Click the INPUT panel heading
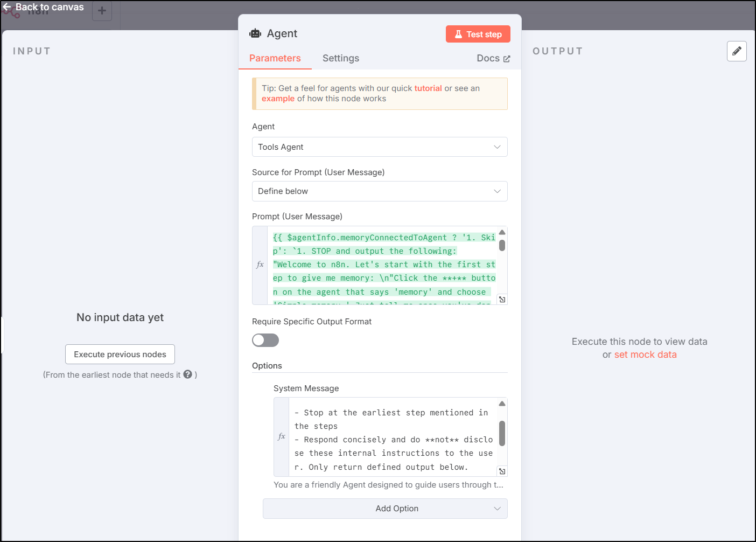This screenshot has width=756, height=542. [32, 51]
